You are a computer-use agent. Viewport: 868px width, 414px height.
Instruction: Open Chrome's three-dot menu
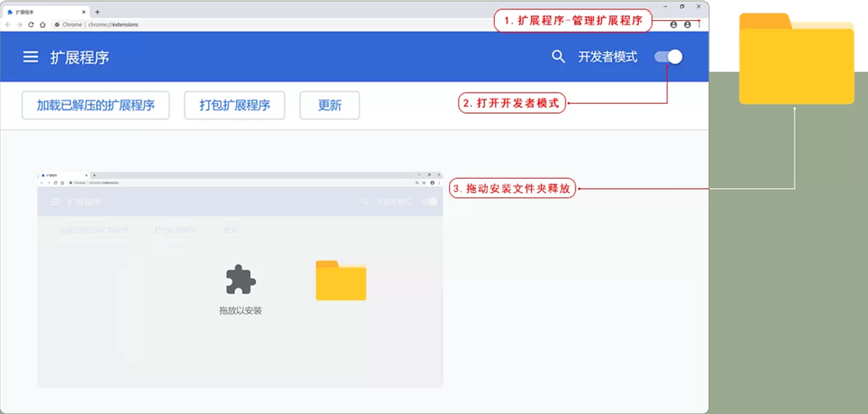tap(699, 24)
